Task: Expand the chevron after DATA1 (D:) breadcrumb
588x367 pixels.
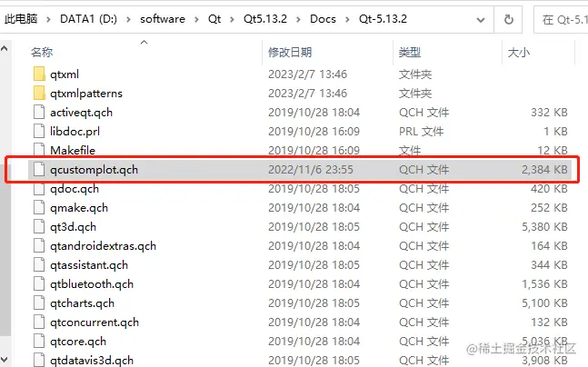Action: pos(128,19)
